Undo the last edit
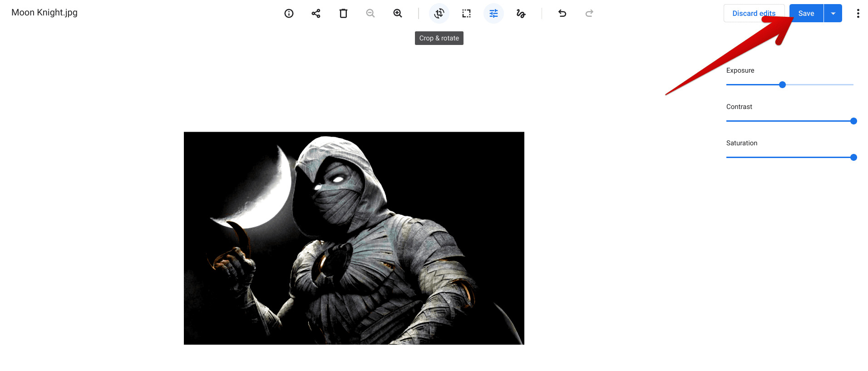Screen dimensions: 868x371 tap(562, 14)
